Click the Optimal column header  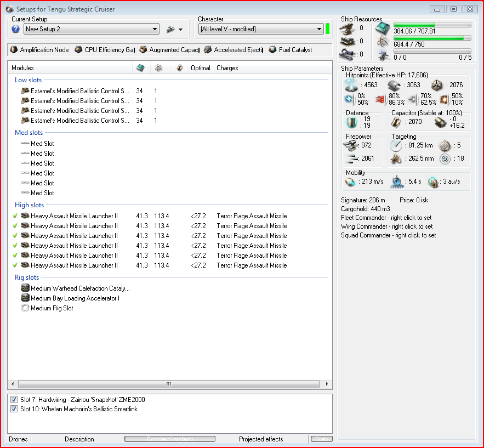[200, 68]
